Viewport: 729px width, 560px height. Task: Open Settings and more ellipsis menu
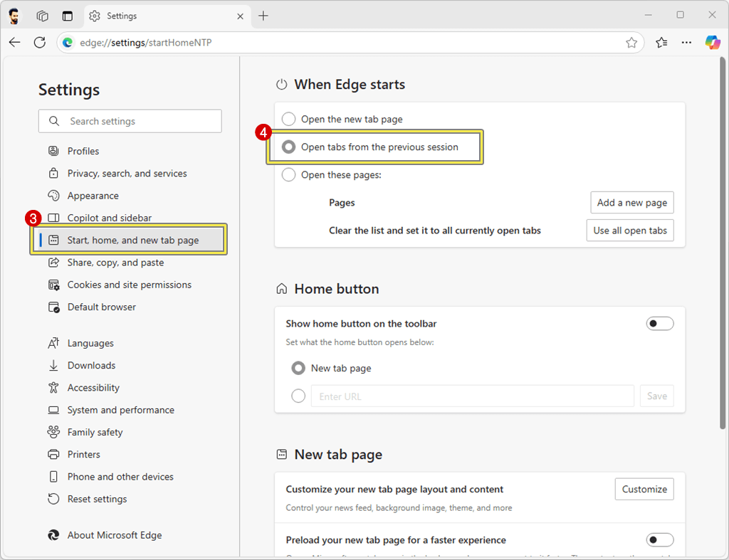click(x=686, y=43)
